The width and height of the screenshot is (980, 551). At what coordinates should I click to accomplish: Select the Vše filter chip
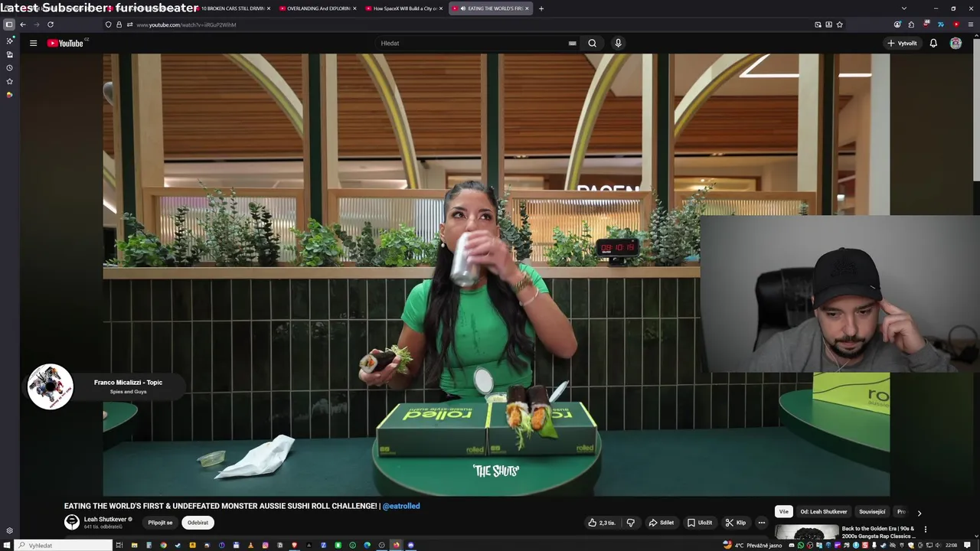tap(783, 512)
